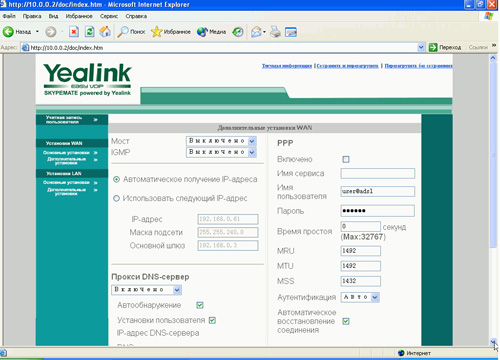The width and height of the screenshot is (500, 360).
Task: Open the Аутентификация dropdown
Action: 360,297
